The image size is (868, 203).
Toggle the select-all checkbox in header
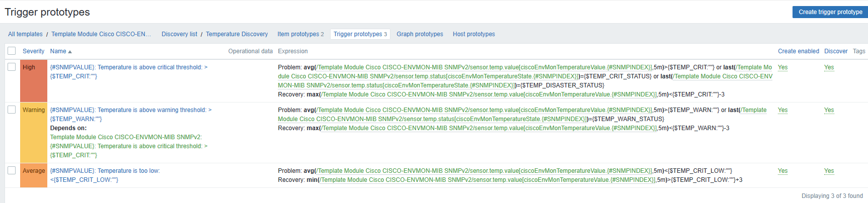click(12, 51)
